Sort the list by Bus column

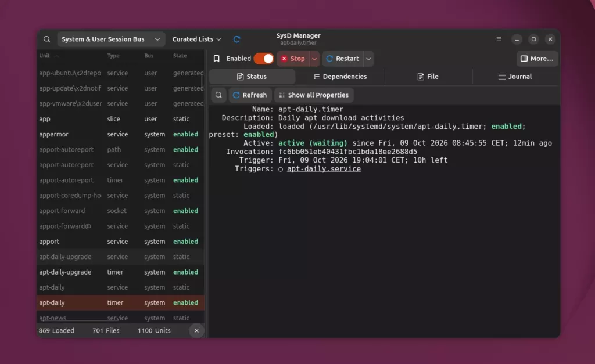[x=149, y=56]
